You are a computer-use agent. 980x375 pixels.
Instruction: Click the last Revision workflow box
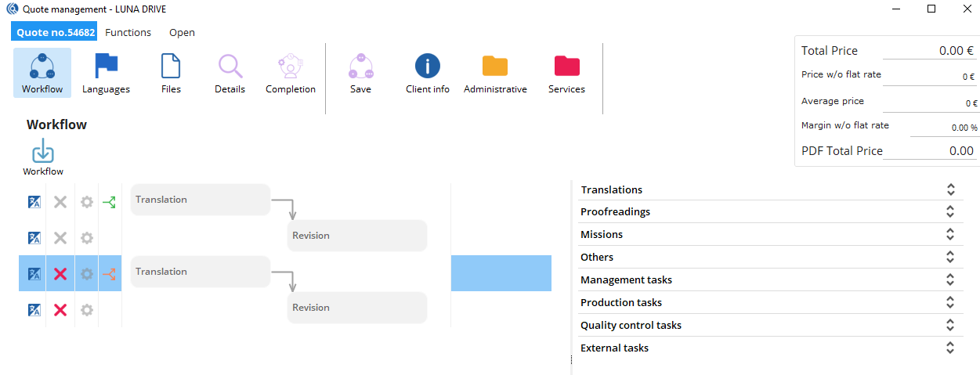356,308
